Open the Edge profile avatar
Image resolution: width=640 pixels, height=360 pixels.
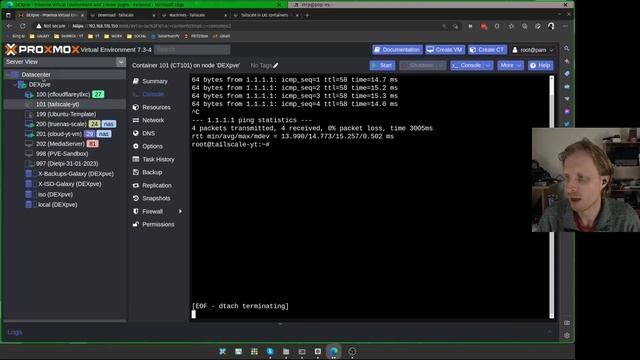[x=551, y=26]
